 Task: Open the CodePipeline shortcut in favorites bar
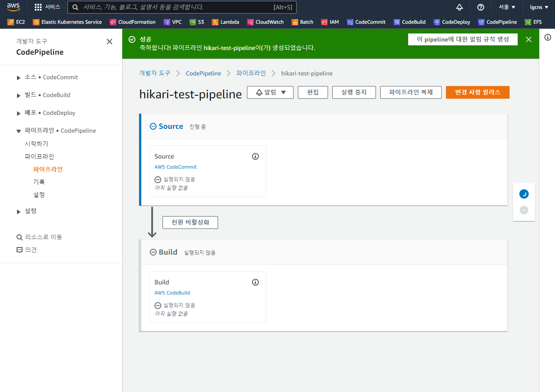coord(497,22)
